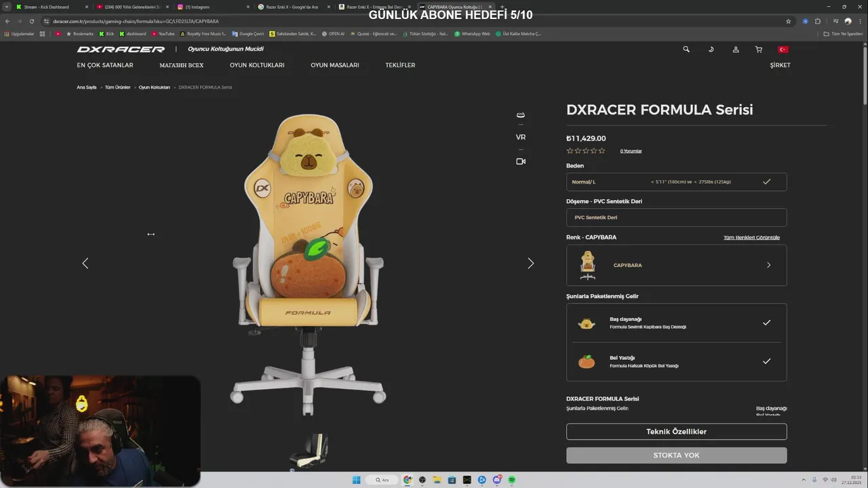Reload the page with refresh icon
The width and height of the screenshot is (868, 488).
point(32,21)
